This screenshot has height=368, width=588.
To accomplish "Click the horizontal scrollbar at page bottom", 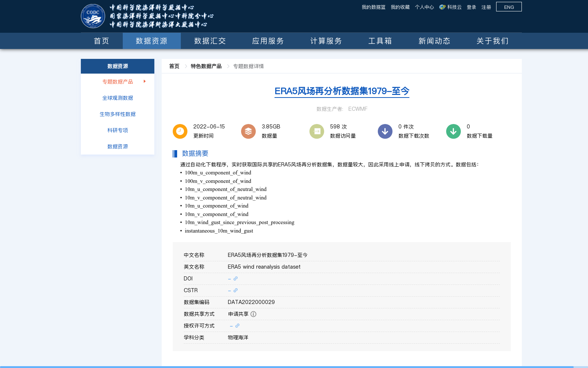I will point(287,367).
